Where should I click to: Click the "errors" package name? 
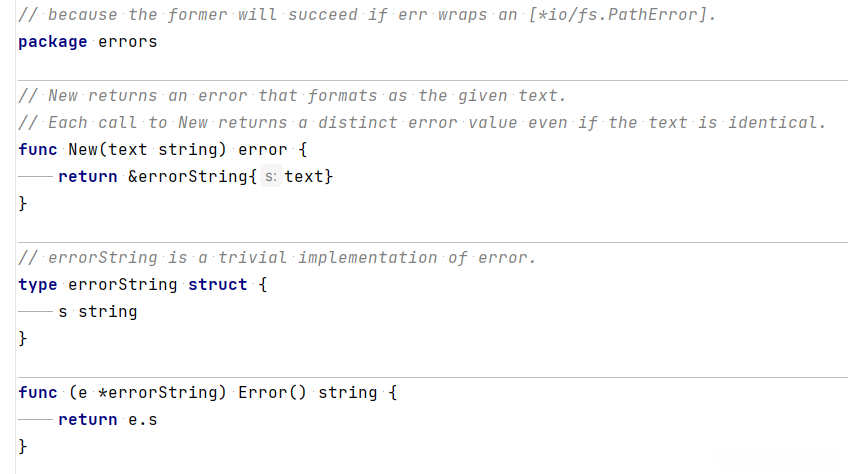pos(127,42)
